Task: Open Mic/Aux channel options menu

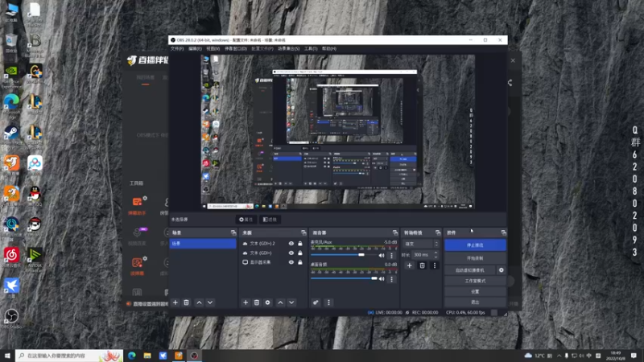Action: pos(391,255)
